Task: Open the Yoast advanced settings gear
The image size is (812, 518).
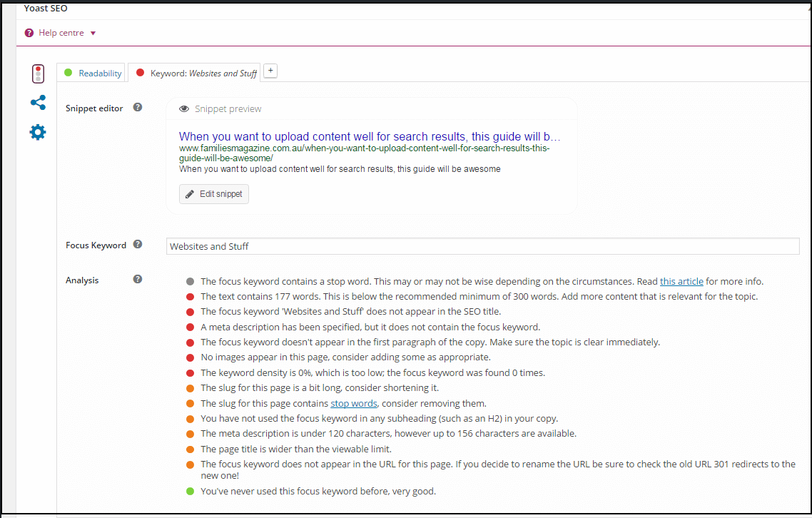Action: tap(38, 132)
